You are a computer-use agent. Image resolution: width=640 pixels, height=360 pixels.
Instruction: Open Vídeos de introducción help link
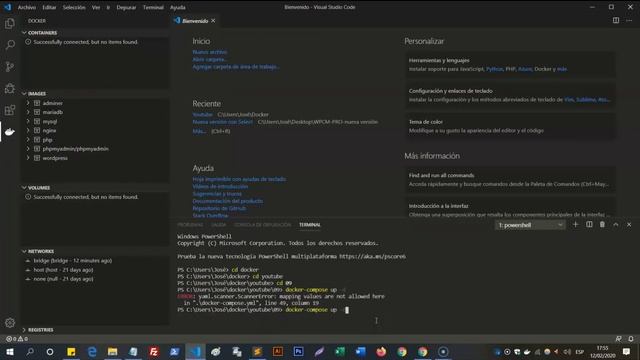coord(220,187)
